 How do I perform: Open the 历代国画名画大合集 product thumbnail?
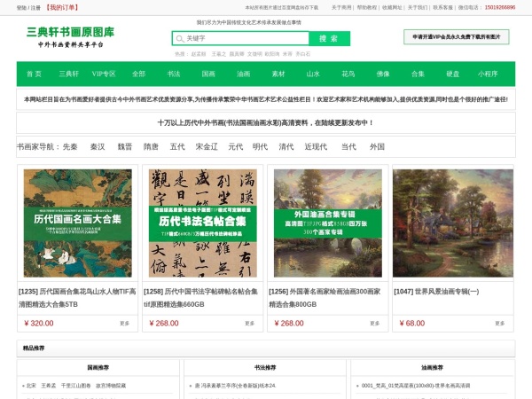pyautogui.click(x=77, y=223)
